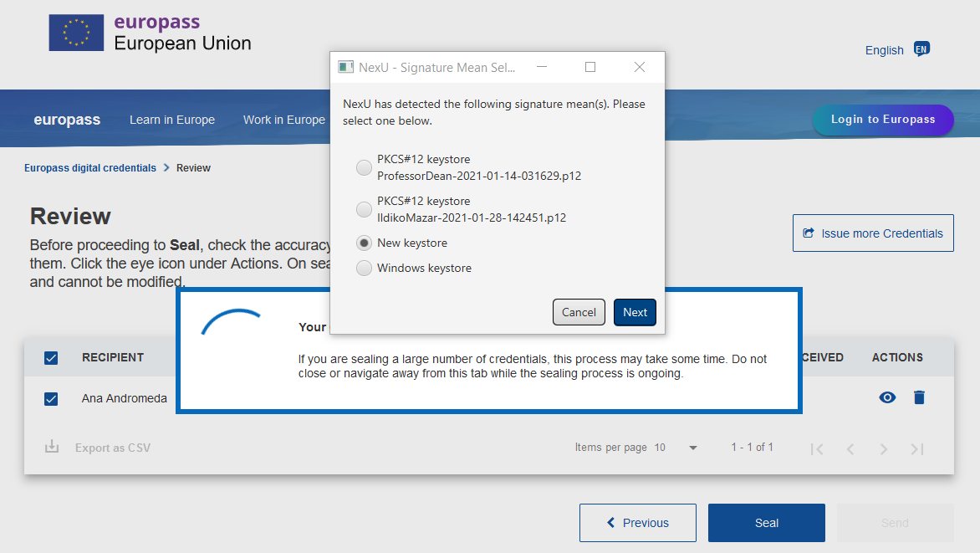980x553 pixels.
Task: Open the items per page dropdown
Action: coord(692,448)
